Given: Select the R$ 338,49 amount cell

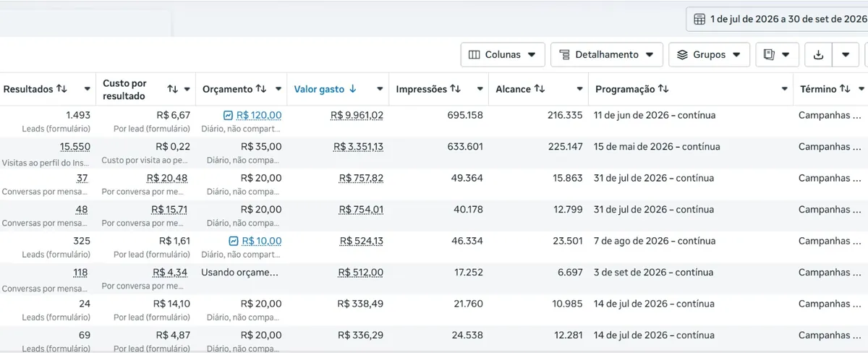Looking at the screenshot, I should pyautogui.click(x=360, y=304).
